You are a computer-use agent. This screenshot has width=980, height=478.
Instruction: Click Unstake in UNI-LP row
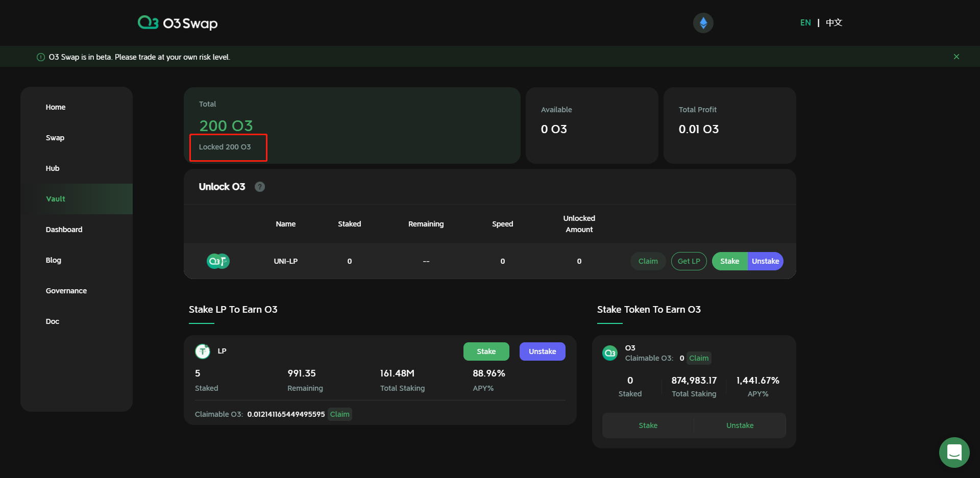pos(766,261)
